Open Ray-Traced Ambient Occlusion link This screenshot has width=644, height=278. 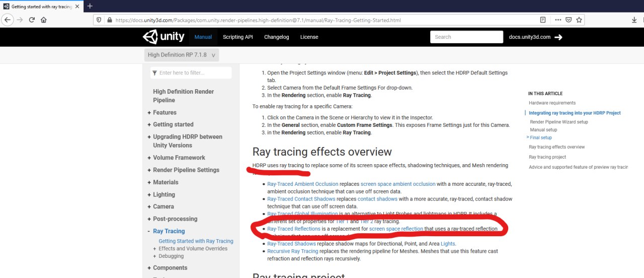click(303, 184)
